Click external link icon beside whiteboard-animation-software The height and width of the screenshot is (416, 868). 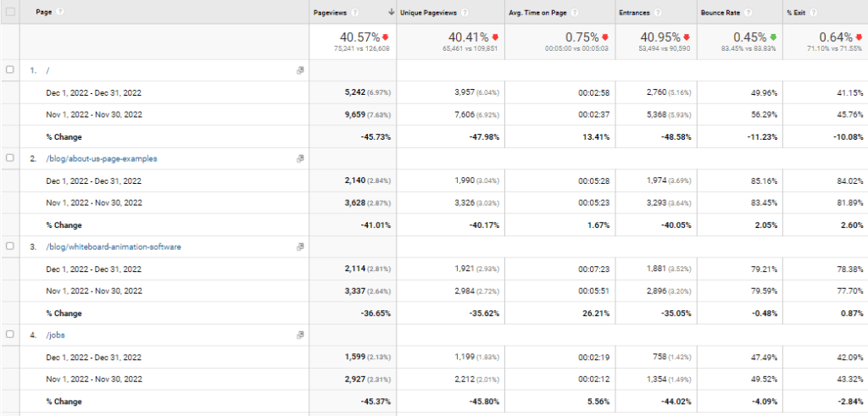pyautogui.click(x=300, y=247)
